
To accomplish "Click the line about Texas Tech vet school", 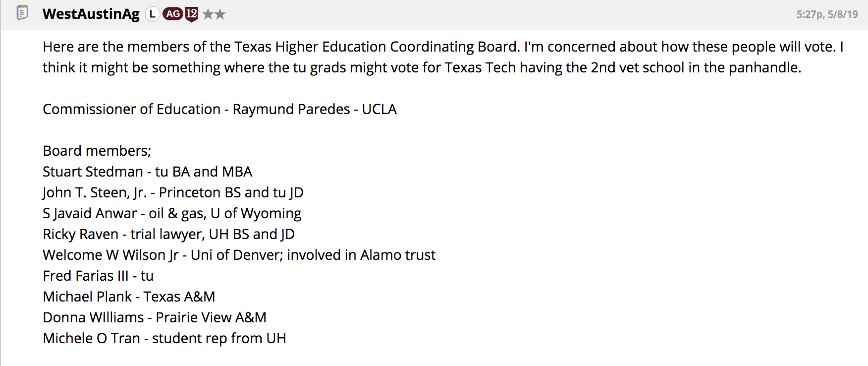I will [422, 67].
